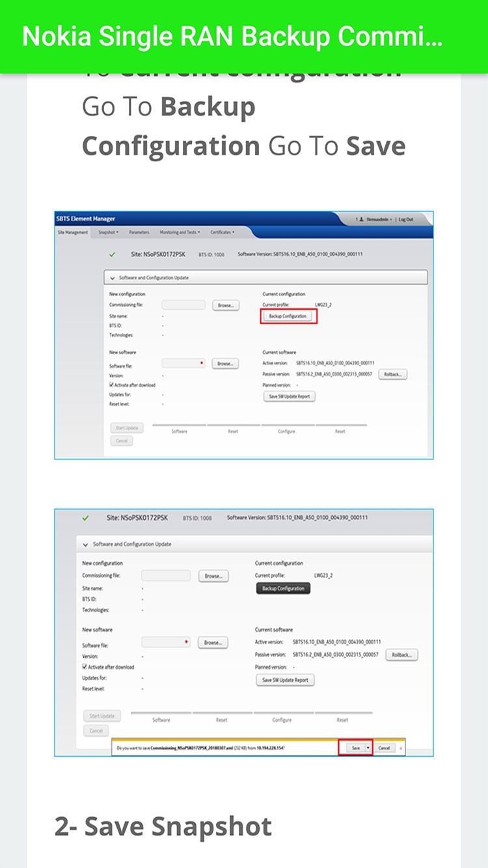Select the '2- Save Snapshot' heading
The width and height of the screenshot is (488, 868).
point(163,826)
